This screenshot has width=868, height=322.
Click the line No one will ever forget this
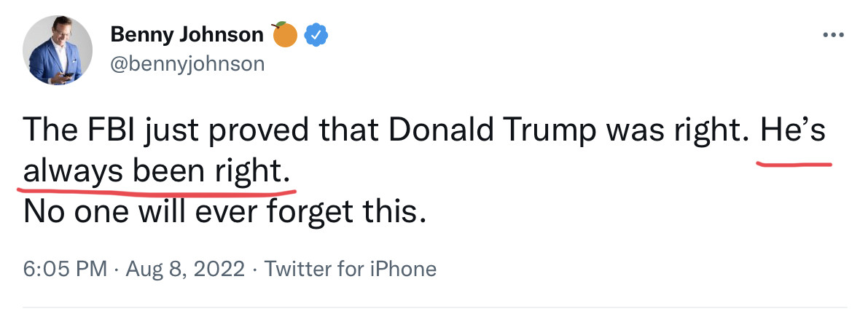pos(224,212)
